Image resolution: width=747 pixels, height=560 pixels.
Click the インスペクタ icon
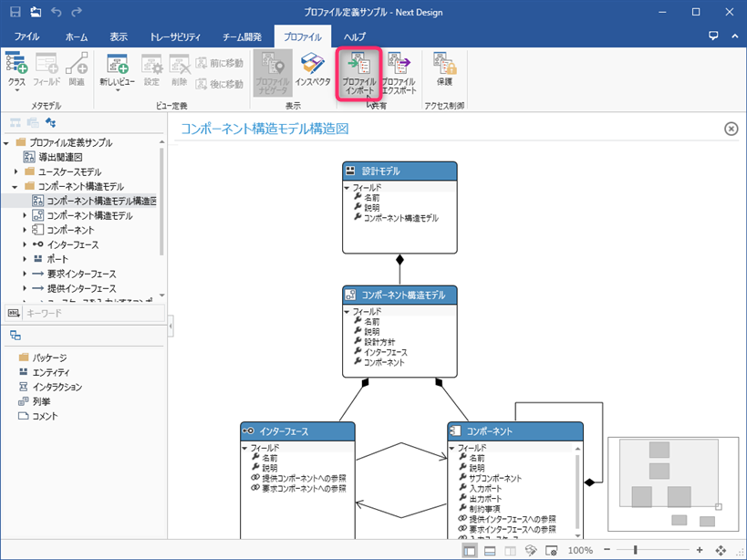[x=313, y=68]
